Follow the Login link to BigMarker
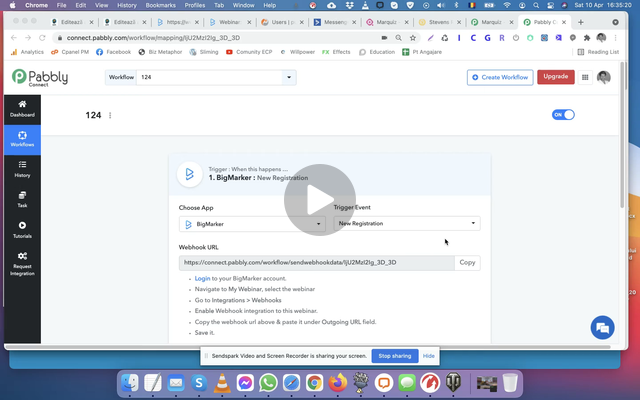 tap(202, 278)
